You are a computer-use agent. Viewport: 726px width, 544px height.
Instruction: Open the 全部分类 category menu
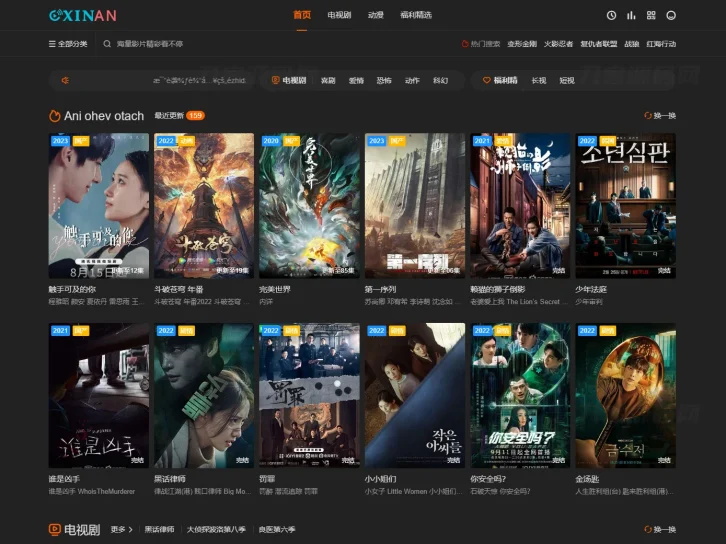pos(68,44)
